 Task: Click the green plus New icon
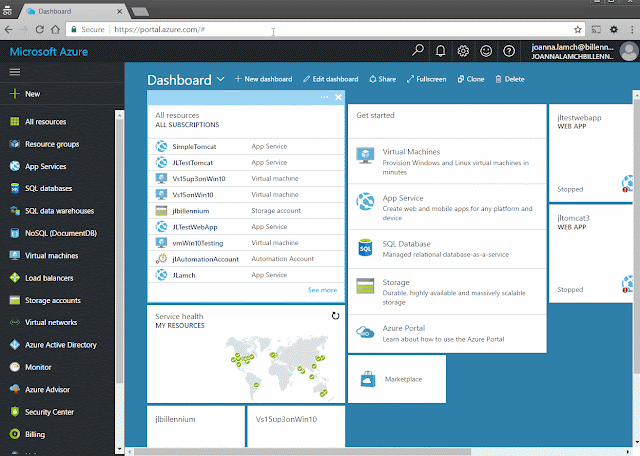pos(15,94)
